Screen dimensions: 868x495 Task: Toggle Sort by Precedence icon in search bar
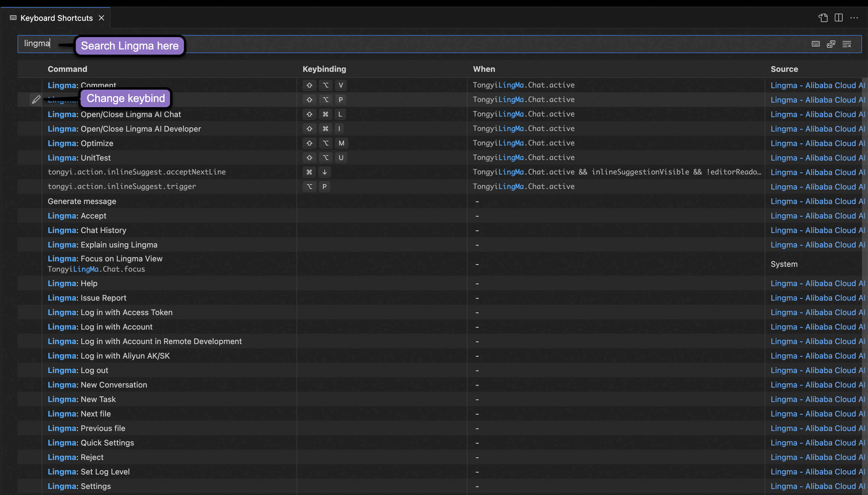pyautogui.click(x=831, y=44)
